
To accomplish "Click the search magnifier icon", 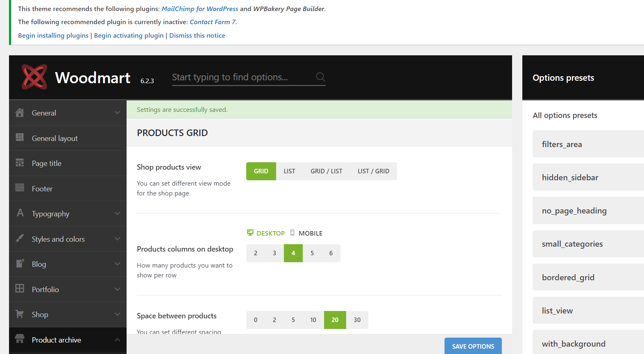I will [320, 77].
